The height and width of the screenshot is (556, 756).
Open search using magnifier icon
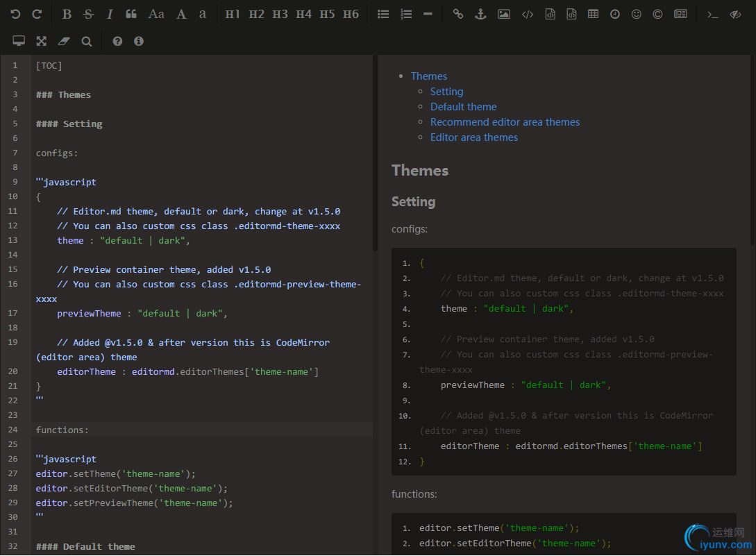click(x=87, y=42)
